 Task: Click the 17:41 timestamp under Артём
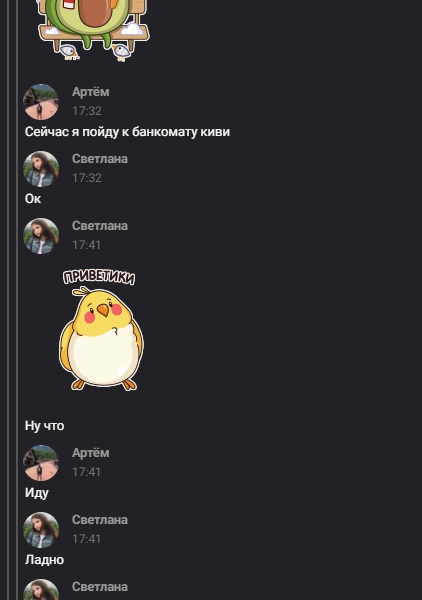click(x=86, y=472)
